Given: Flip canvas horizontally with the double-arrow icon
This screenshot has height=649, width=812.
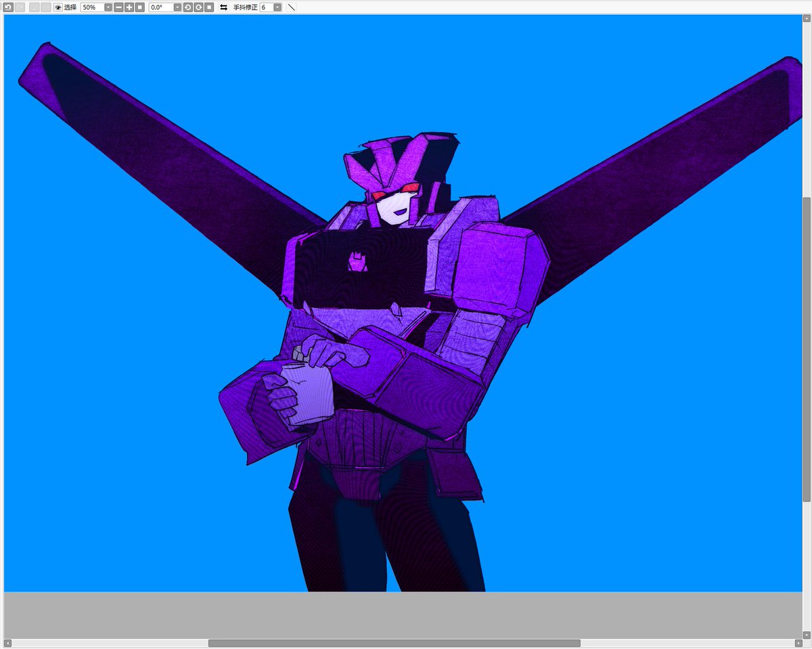Looking at the screenshot, I should (223, 7).
